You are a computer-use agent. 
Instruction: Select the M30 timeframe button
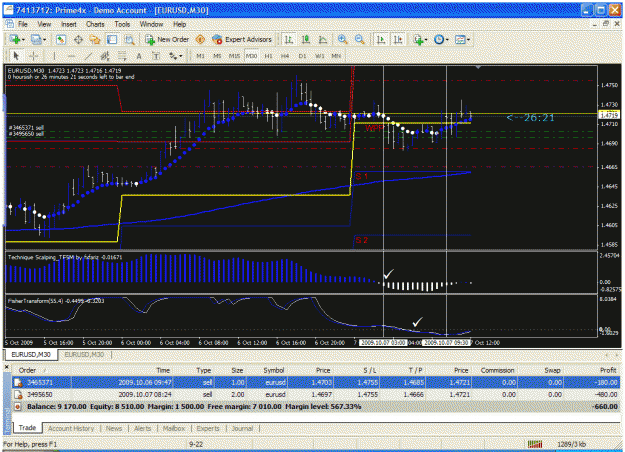tap(252, 56)
